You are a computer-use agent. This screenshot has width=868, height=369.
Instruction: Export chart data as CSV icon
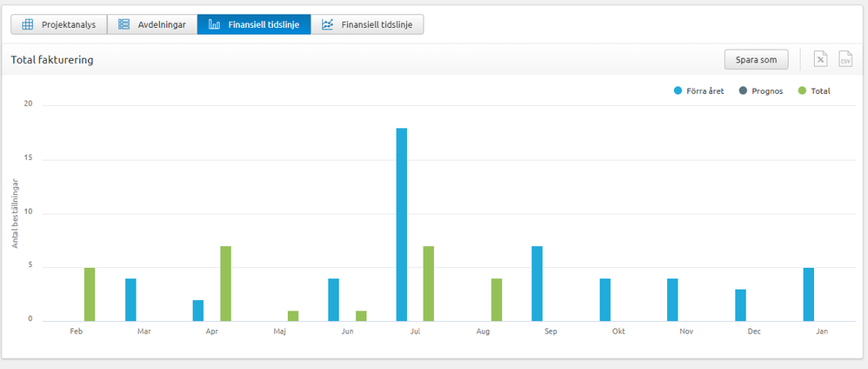(845, 59)
